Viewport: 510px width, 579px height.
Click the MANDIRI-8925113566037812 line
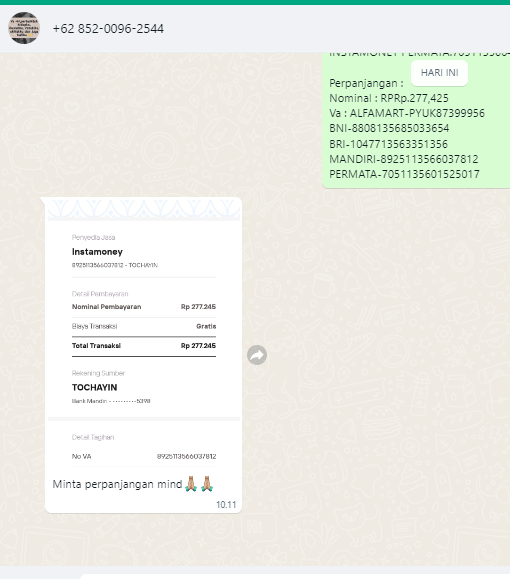coord(404,159)
